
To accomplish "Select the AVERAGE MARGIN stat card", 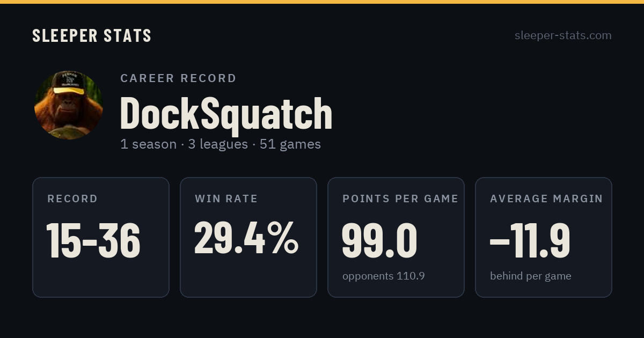I will pos(544,237).
